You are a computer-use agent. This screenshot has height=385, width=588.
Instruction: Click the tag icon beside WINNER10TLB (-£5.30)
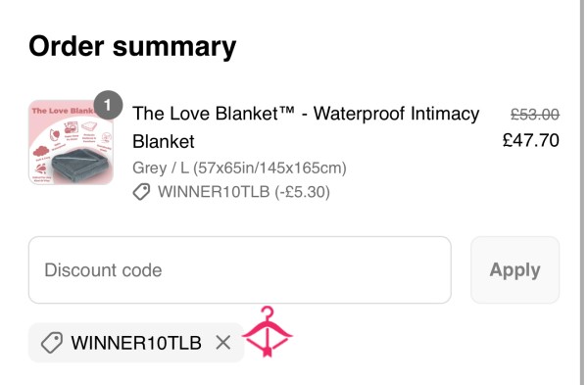(x=141, y=192)
